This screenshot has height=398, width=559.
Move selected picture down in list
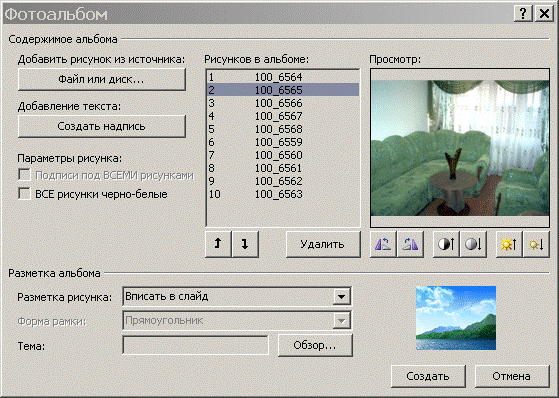point(245,244)
